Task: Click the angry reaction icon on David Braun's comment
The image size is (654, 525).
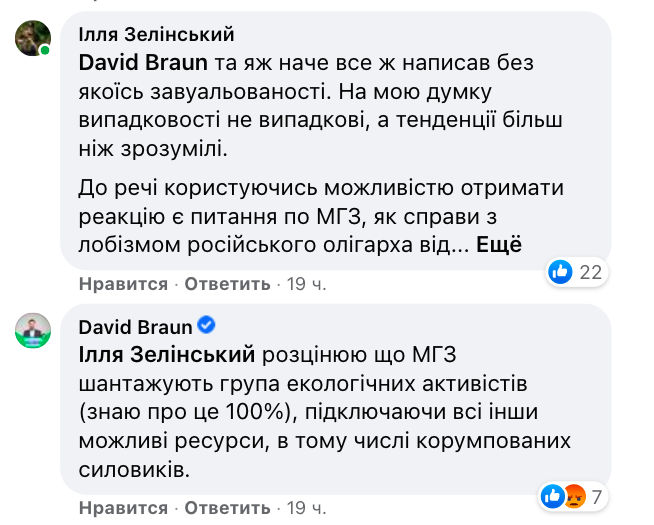Action: [x=573, y=494]
